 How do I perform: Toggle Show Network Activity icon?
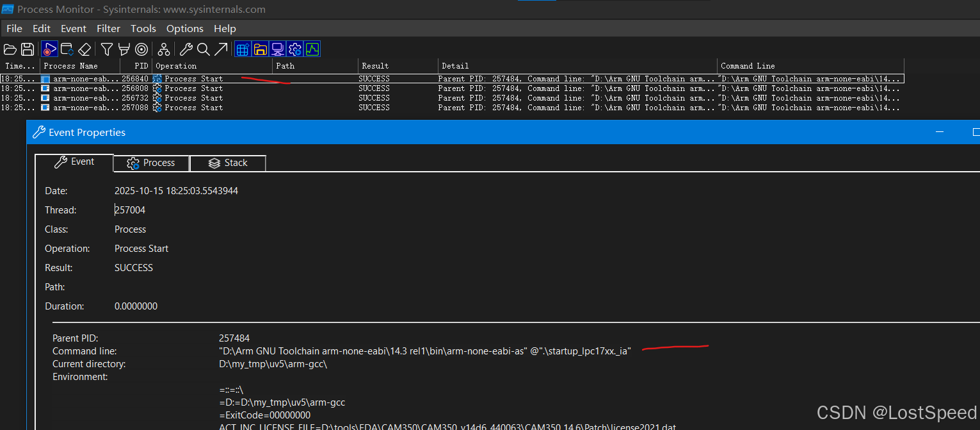277,49
